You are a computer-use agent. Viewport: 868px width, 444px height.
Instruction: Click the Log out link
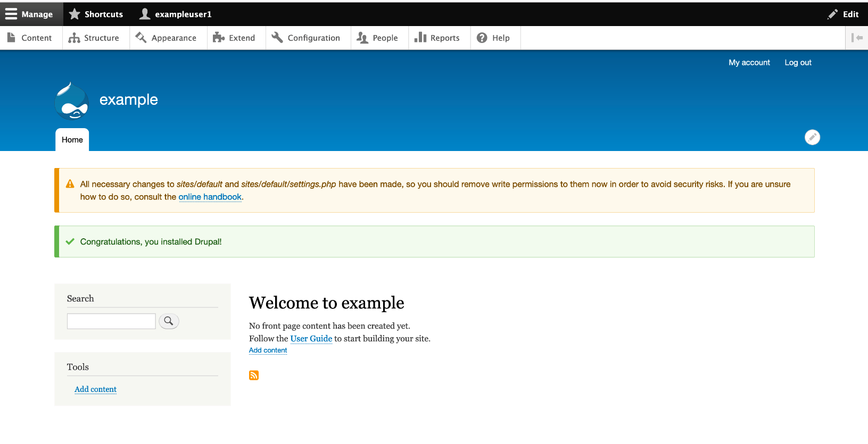(x=798, y=63)
